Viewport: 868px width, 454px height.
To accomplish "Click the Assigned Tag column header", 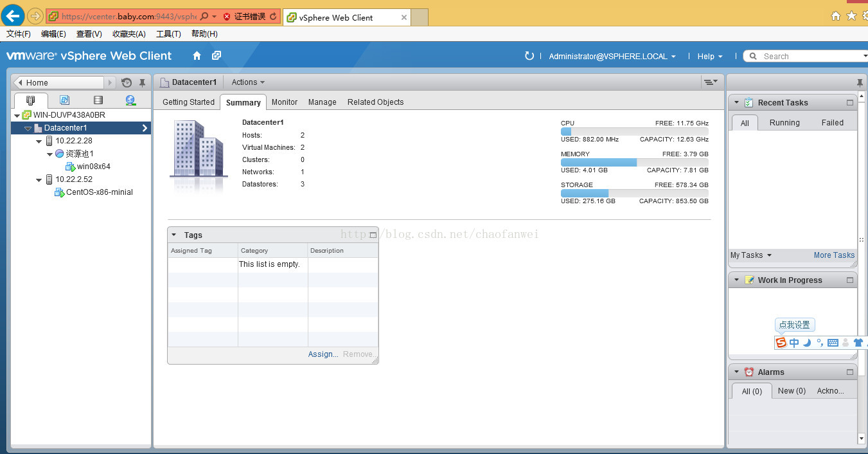I will click(203, 250).
